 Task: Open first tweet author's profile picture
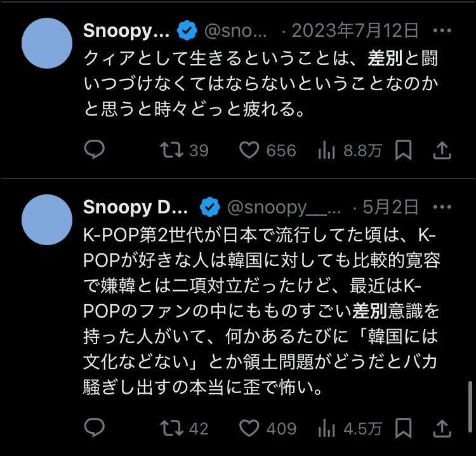46,43
